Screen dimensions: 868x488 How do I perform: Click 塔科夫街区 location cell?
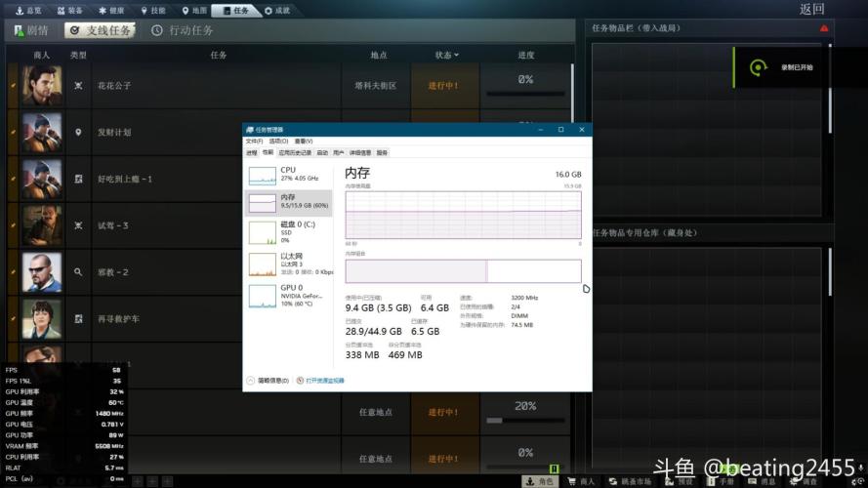[376, 85]
